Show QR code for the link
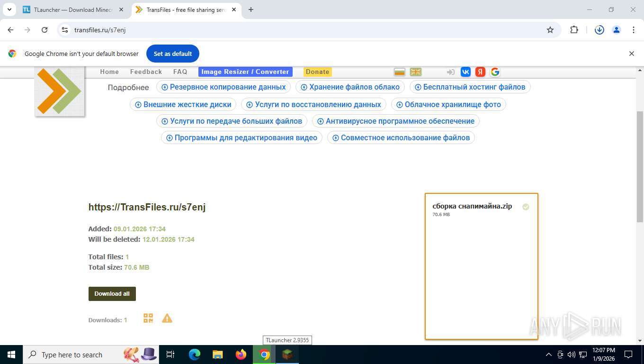The image size is (644, 364). [148, 318]
